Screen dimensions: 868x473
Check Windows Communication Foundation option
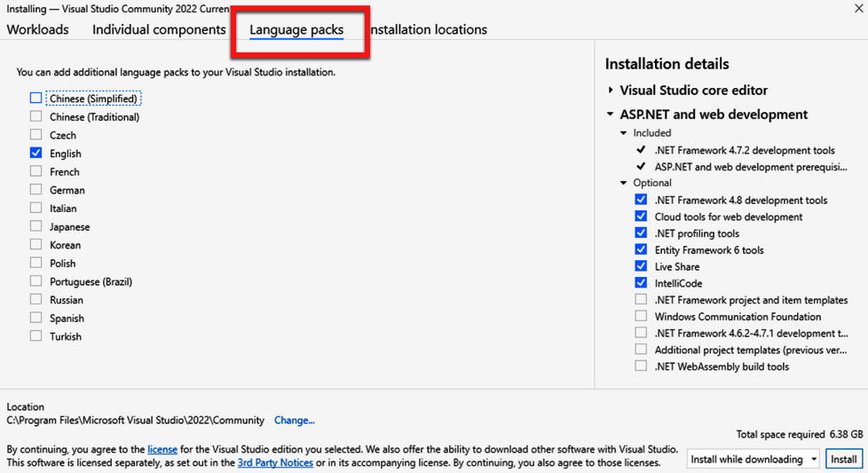(x=641, y=315)
